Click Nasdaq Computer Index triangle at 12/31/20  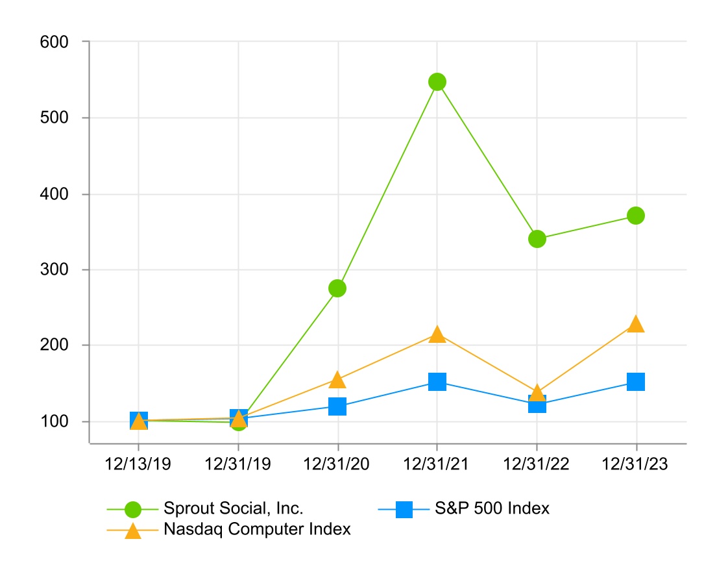click(x=337, y=380)
